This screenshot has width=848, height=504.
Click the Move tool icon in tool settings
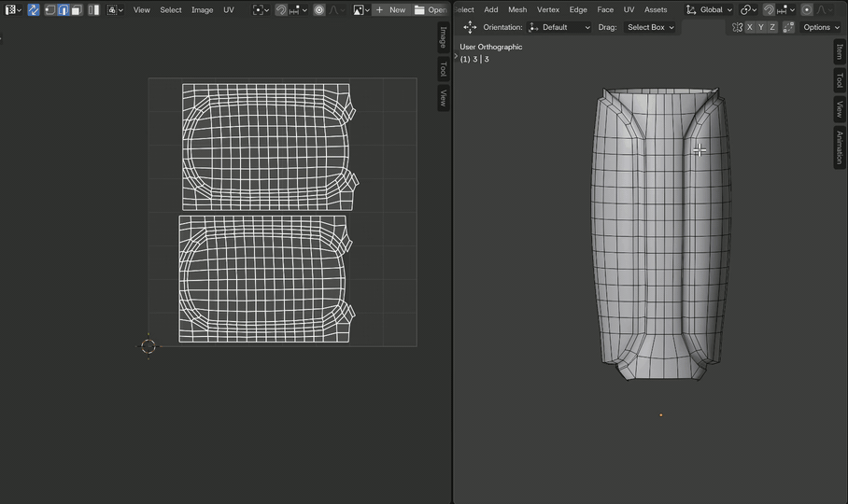coord(470,27)
